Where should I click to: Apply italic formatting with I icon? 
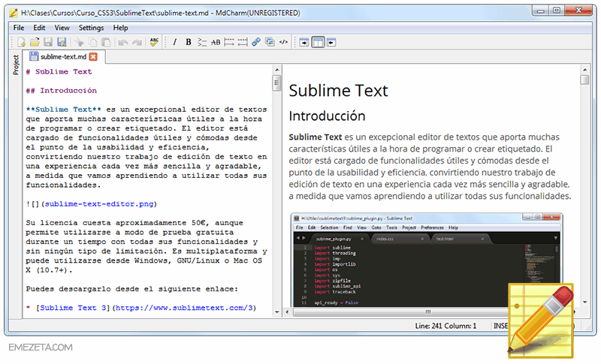click(x=175, y=42)
